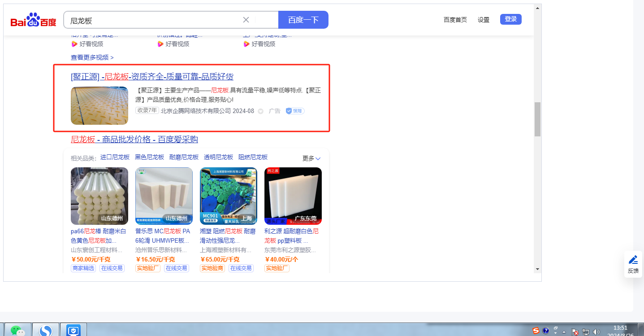Open the blue monitor app on taskbar

pos(73,331)
